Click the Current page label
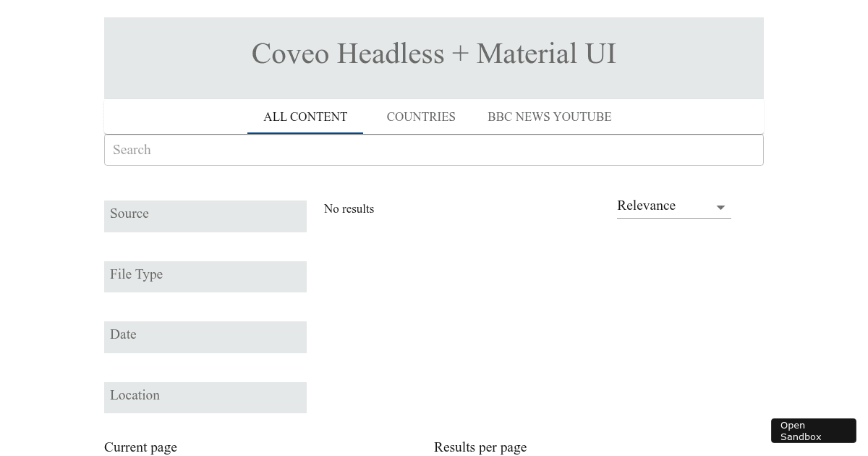This screenshot has width=868, height=456. [140, 447]
